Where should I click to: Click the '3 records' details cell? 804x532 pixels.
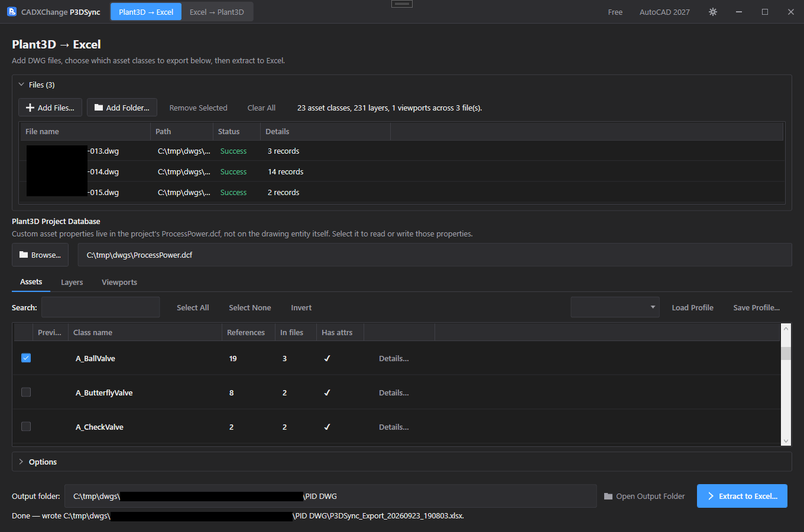click(283, 151)
